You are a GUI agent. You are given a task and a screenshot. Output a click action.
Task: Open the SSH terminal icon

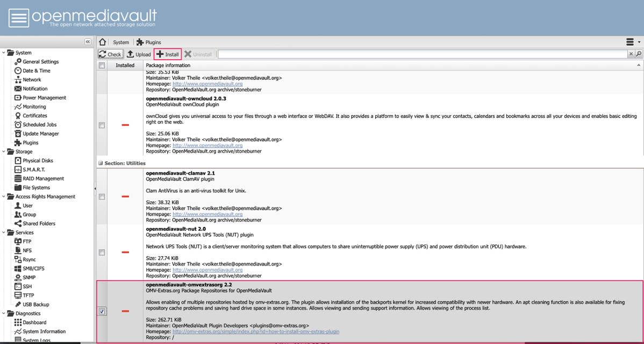pos(18,286)
